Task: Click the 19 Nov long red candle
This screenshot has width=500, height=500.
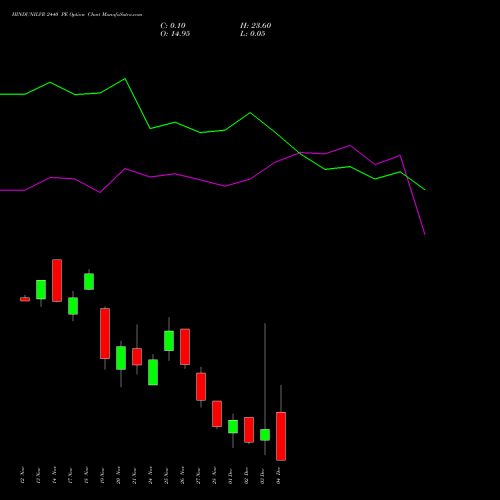Action: 105,333
